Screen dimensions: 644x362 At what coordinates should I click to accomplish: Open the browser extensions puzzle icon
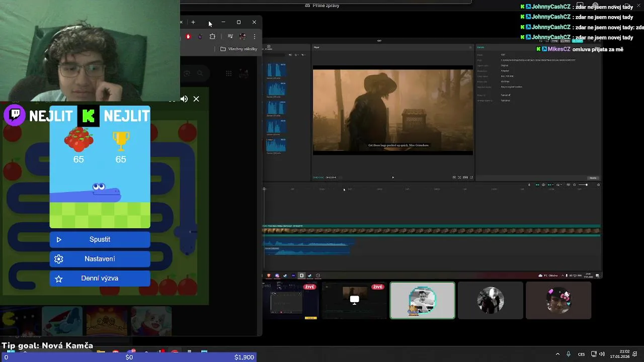212,36
